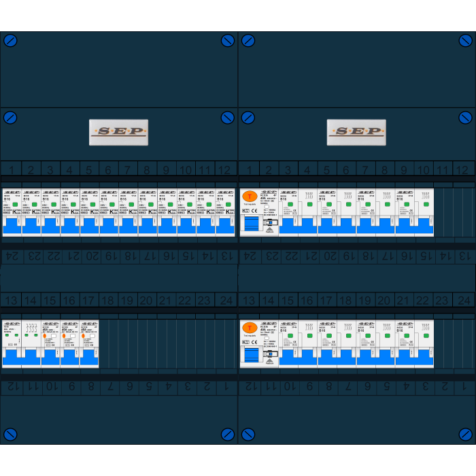Click the top-left panel cover screw
Image resolution: width=476 pixels, height=476 pixels.
click(x=10, y=41)
